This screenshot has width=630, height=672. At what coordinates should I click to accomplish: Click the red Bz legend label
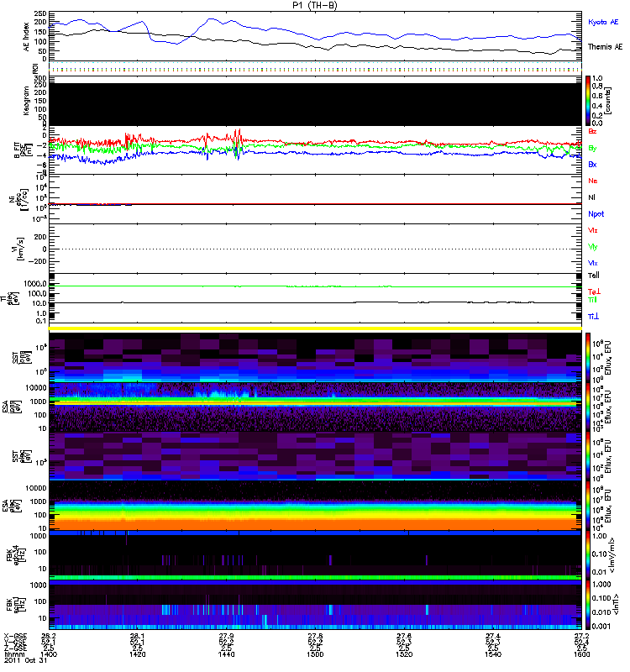(x=593, y=131)
